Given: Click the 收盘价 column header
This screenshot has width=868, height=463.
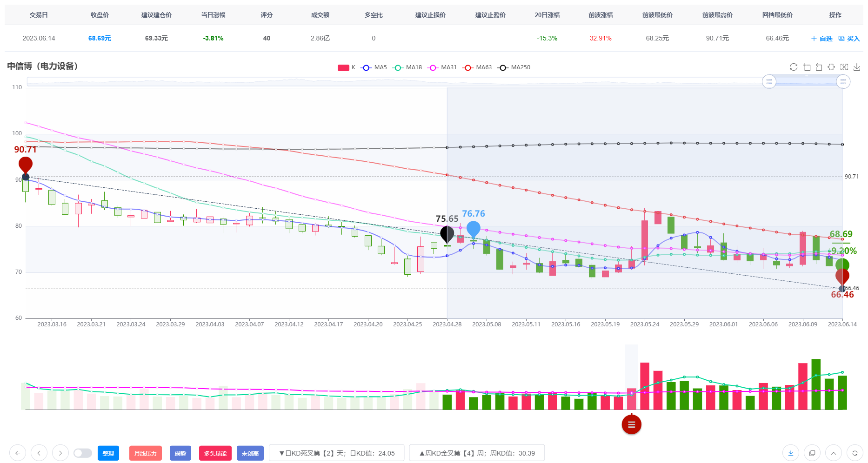Looking at the screenshot, I should tap(100, 15).
